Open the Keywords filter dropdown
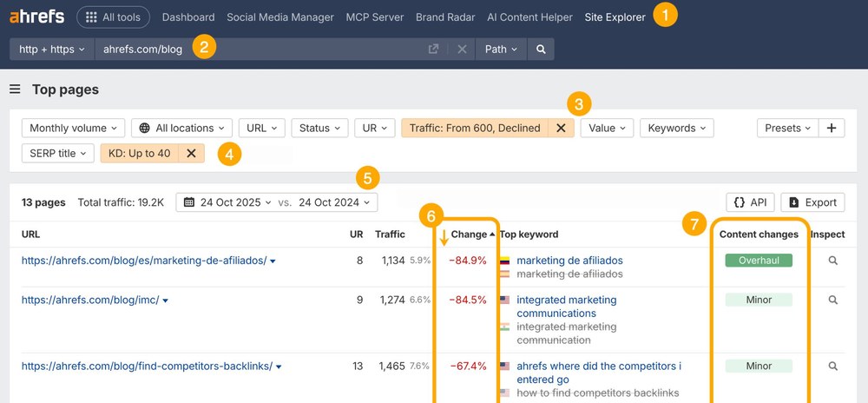 (x=677, y=128)
